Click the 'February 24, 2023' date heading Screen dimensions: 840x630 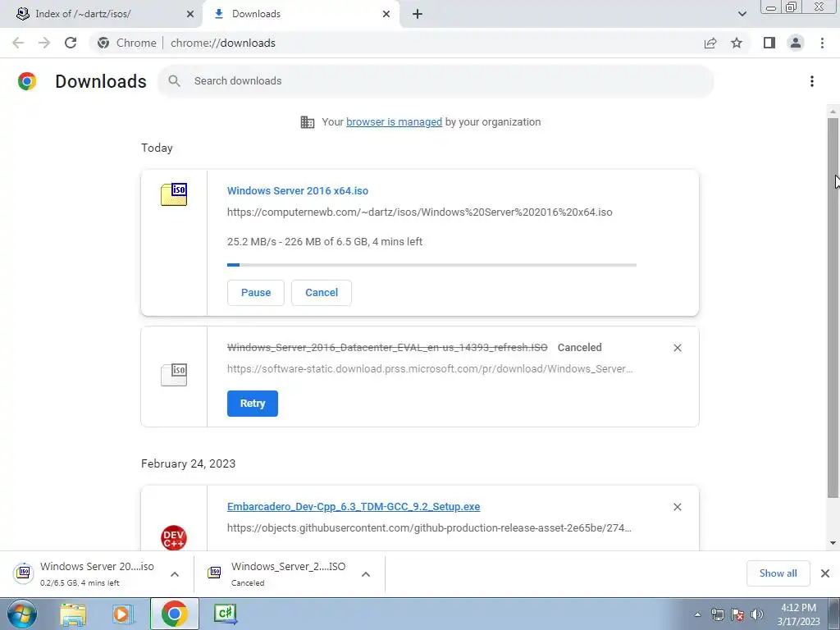coord(188,463)
